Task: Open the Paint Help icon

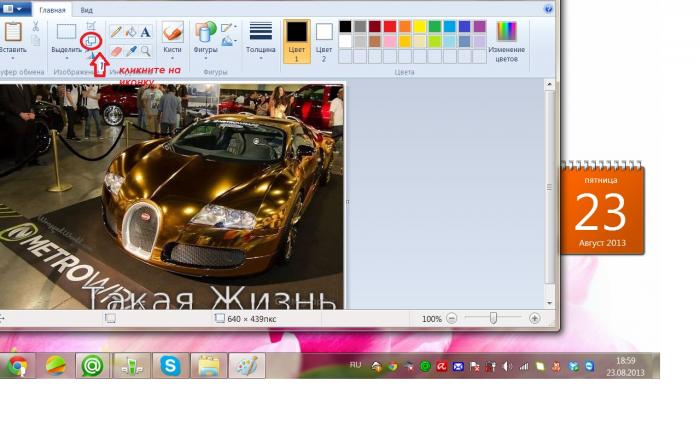Action: pyautogui.click(x=549, y=9)
